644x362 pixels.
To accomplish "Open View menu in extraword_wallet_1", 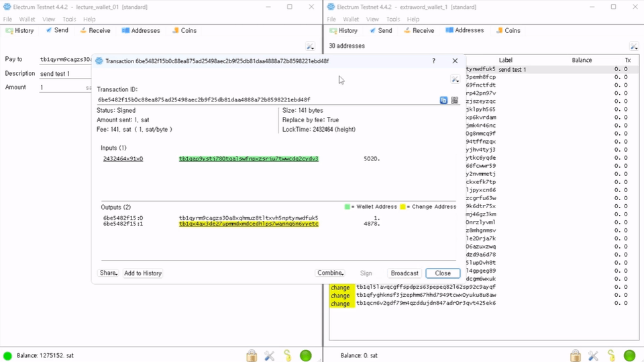I will (372, 19).
